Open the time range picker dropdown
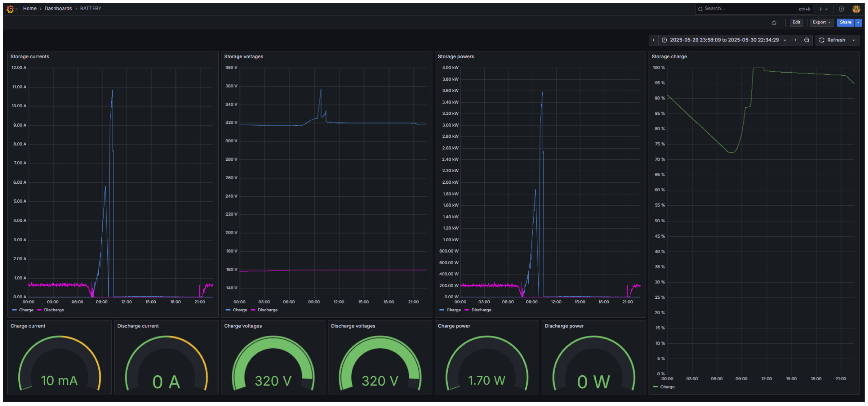Viewport: 868px width, 406px height. click(724, 40)
